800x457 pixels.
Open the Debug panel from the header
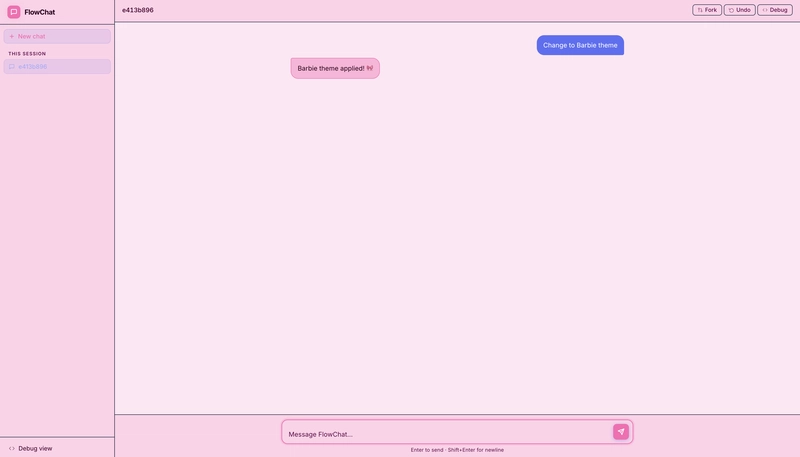coord(774,10)
